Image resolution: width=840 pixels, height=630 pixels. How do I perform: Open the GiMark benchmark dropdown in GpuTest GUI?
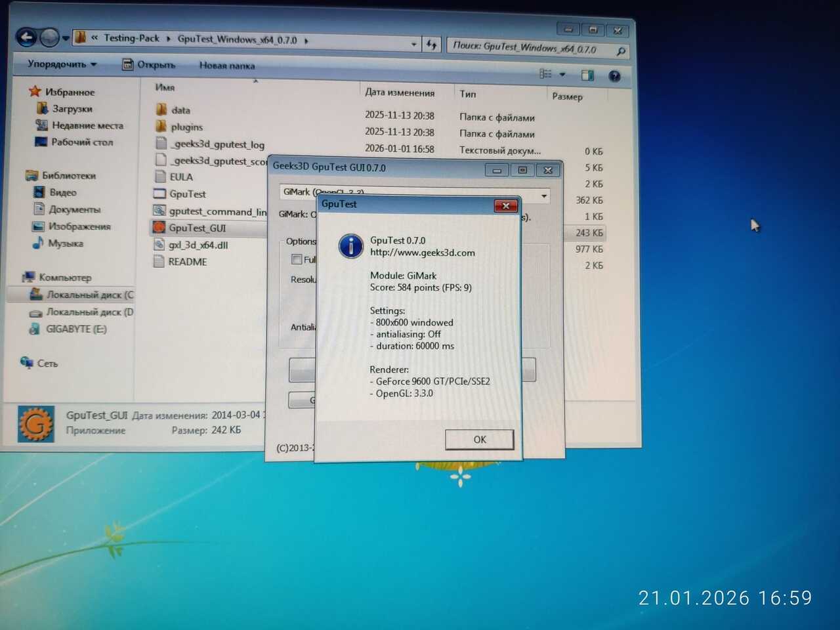click(x=544, y=196)
